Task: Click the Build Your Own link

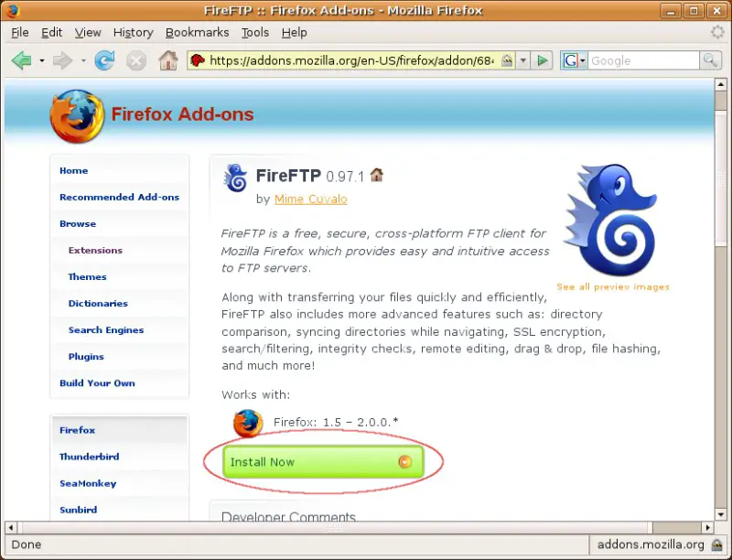Action: 97,383
